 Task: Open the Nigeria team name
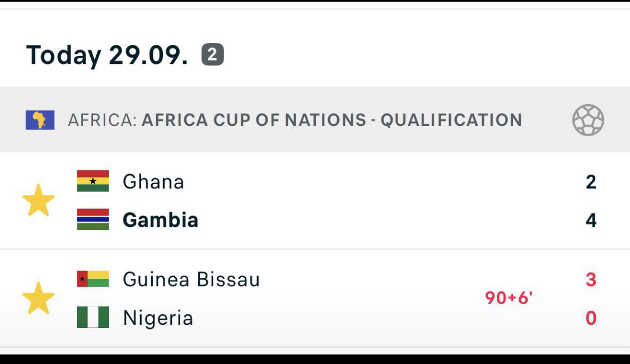(158, 318)
